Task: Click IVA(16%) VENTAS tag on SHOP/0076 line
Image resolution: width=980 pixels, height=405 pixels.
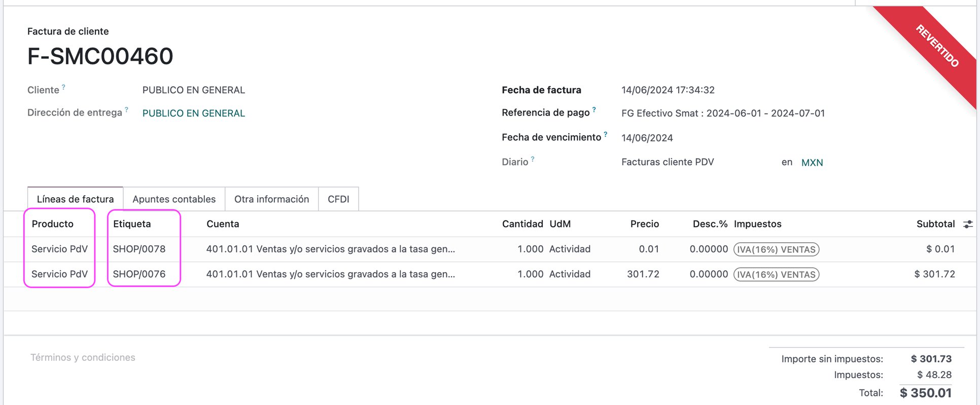Action: (x=776, y=274)
